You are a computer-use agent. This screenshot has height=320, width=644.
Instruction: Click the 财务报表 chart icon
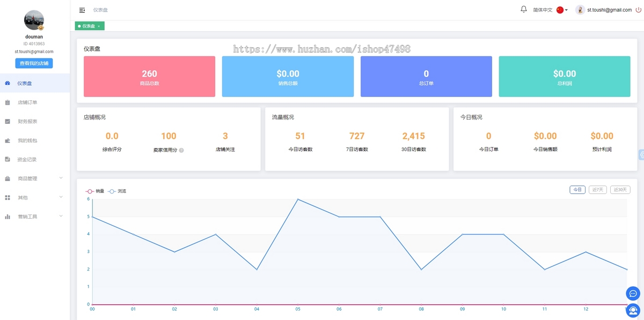8,121
